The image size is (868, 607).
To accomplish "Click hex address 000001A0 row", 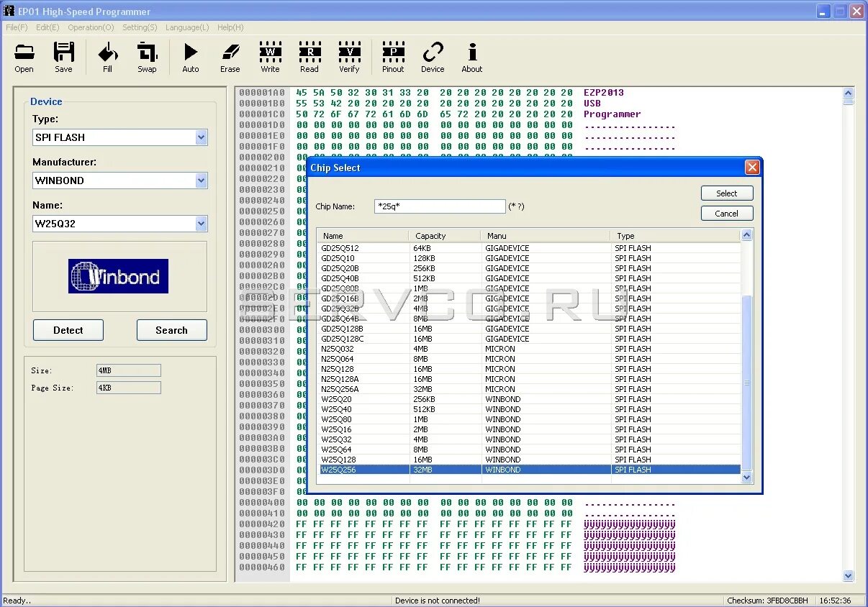I will [263, 92].
